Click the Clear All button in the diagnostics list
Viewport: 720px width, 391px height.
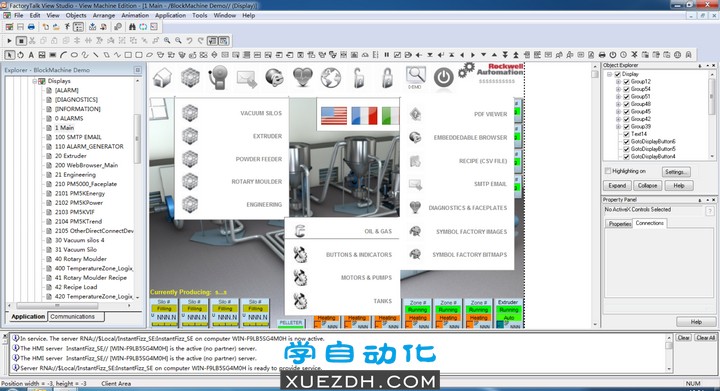705,338
